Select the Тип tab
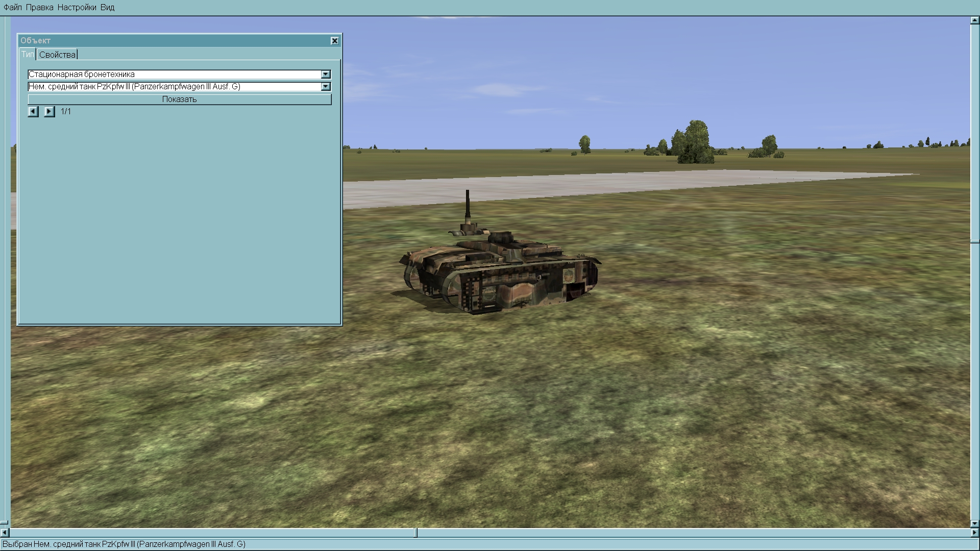980x551 pixels. click(x=28, y=54)
